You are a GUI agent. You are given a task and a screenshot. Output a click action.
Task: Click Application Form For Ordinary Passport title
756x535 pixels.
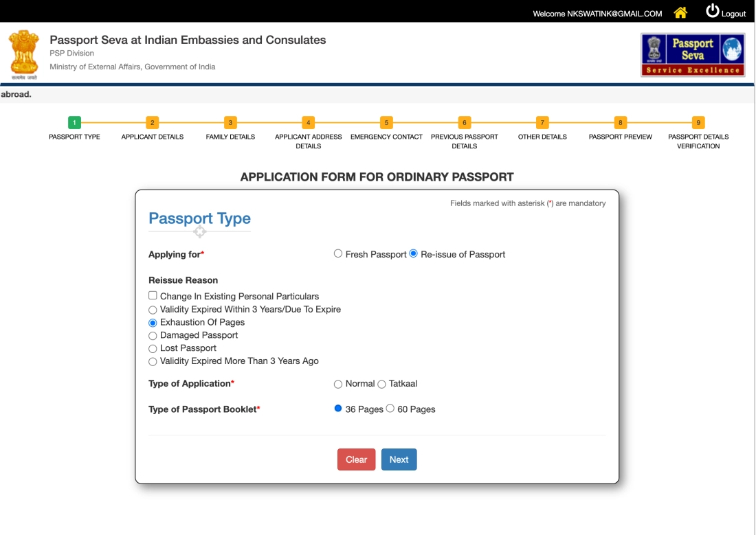(x=377, y=177)
